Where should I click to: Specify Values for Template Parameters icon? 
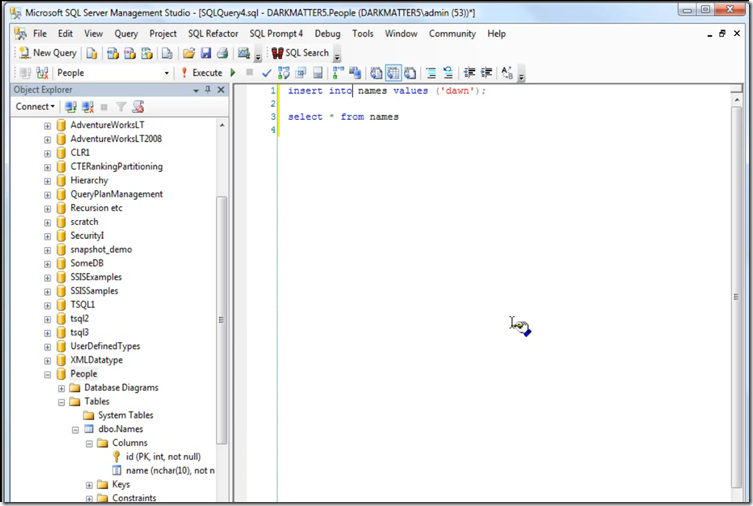click(x=507, y=73)
